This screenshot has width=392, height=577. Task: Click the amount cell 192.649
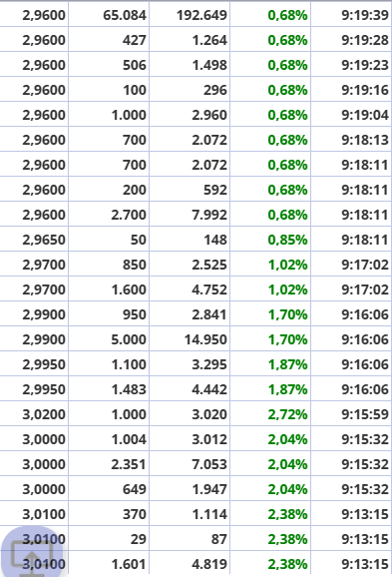point(190,15)
